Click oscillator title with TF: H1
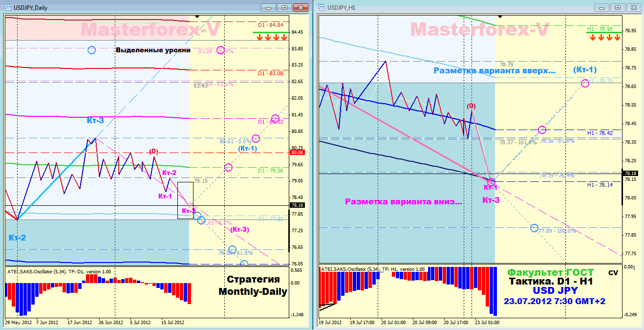Screen dimensions: 644x330 pos(373,269)
